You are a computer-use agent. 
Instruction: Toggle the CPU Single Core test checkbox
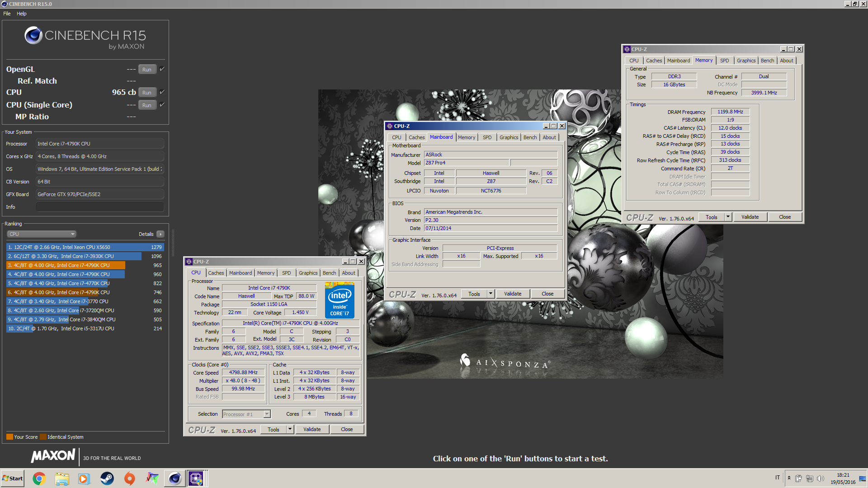click(162, 104)
